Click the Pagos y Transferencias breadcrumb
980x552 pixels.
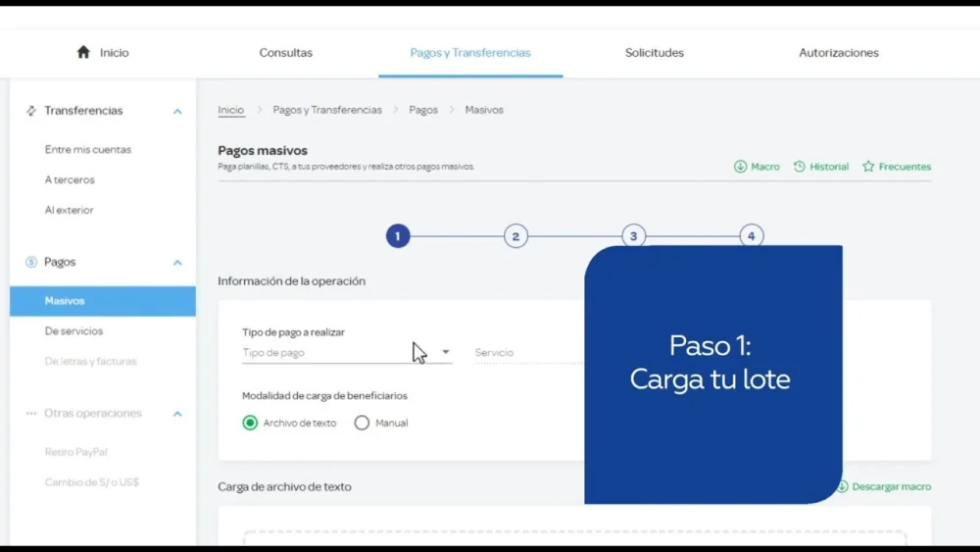point(327,110)
